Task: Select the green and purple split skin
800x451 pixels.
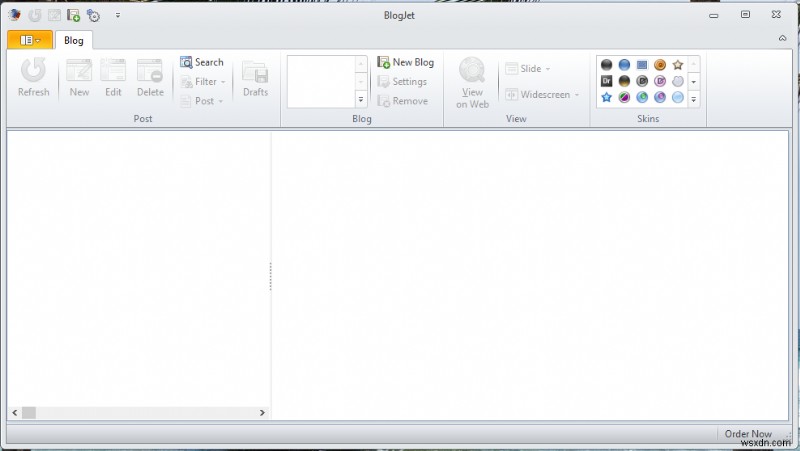Action: tap(624, 97)
